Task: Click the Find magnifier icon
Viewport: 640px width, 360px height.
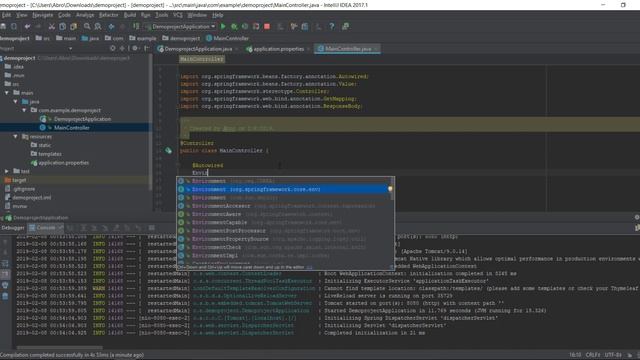Action: pos(87,27)
